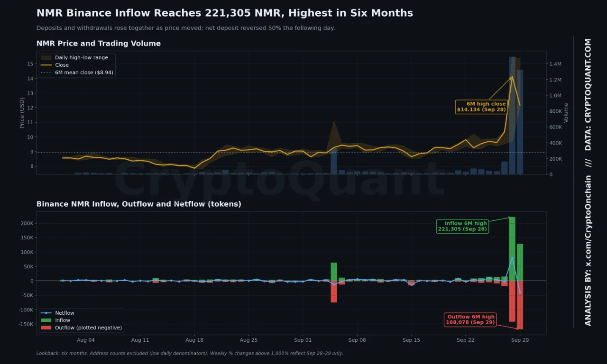Viewport: 607px width, 364px height.
Task: Click the 'Volume' right axis label
Action: pos(566,113)
